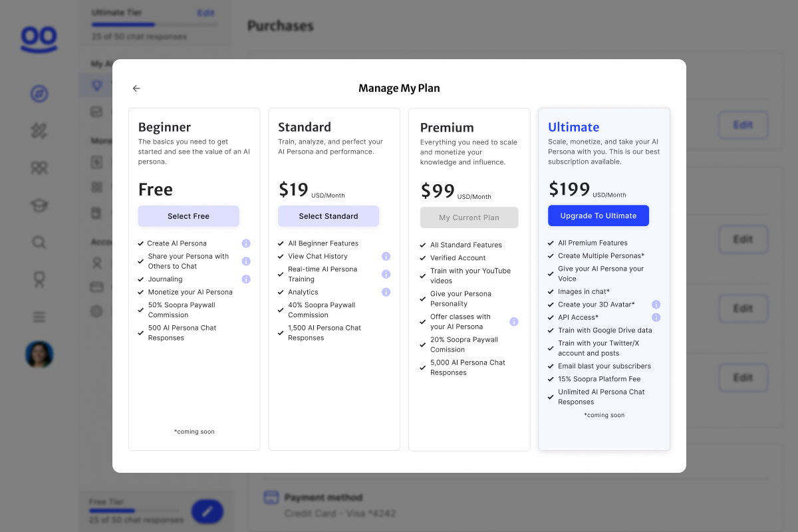Open the hamburger menu in the sidebar
This screenshot has width=798, height=532.
(x=39, y=317)
